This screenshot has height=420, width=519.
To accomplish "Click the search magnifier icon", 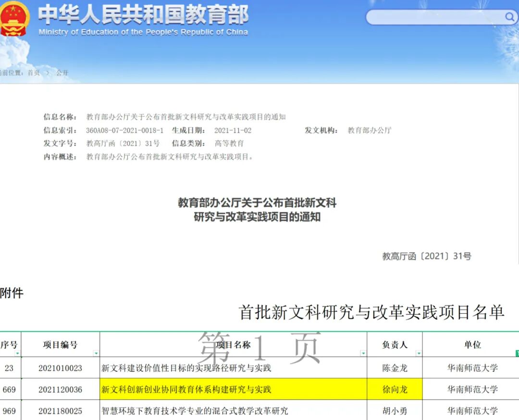I will [x=509, y=16].
